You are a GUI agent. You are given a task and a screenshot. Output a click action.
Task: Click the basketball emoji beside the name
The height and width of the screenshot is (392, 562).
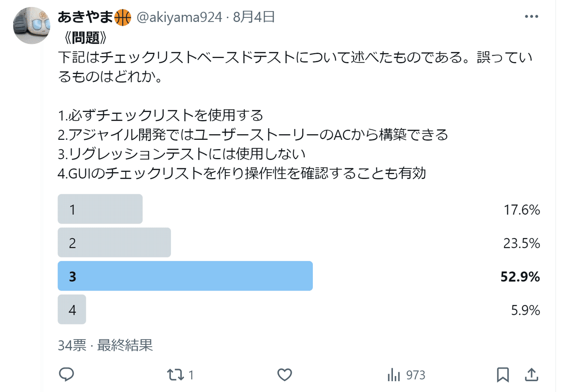click(123, 17)
